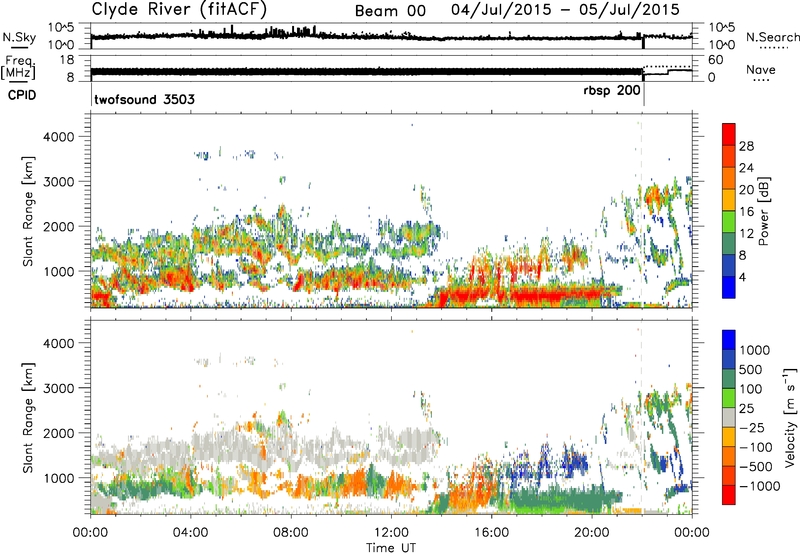Click the left '10^5' tick of noise axis
800x554 pixels.
(61, 28)
